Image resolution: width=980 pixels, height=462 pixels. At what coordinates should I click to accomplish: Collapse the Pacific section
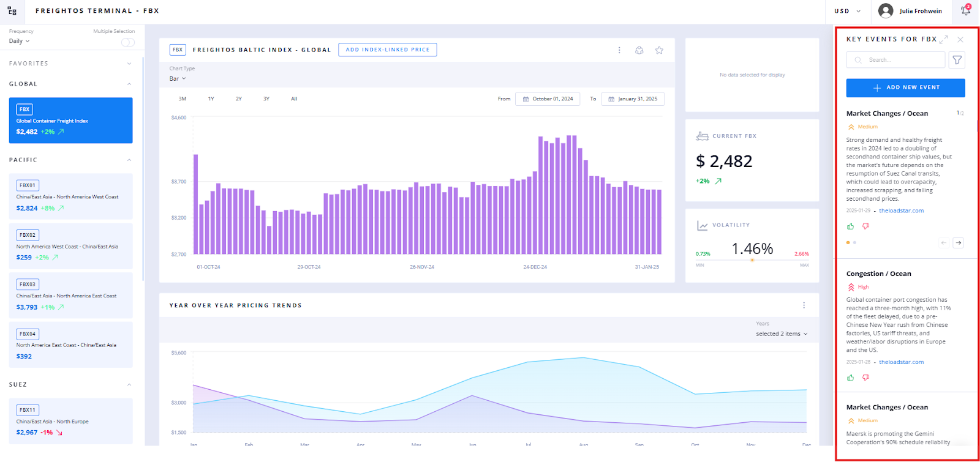[x=129, y=160]
